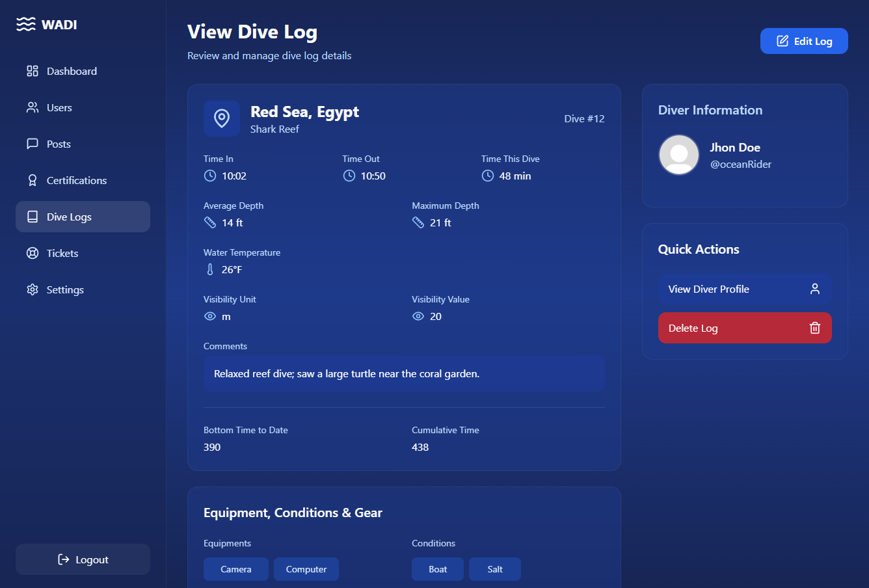Open the Settings page
Image resolution: width=869 pixels, height=588 pixels.
pyautogui.click(x=65, y=289)
